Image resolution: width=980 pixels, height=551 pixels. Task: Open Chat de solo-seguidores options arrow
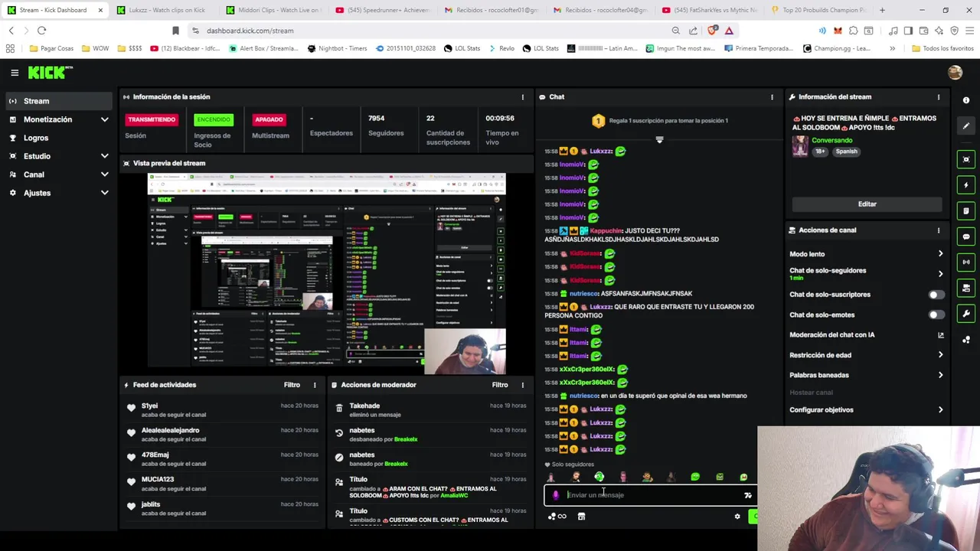pyautogui.click(x=941, y=274)
